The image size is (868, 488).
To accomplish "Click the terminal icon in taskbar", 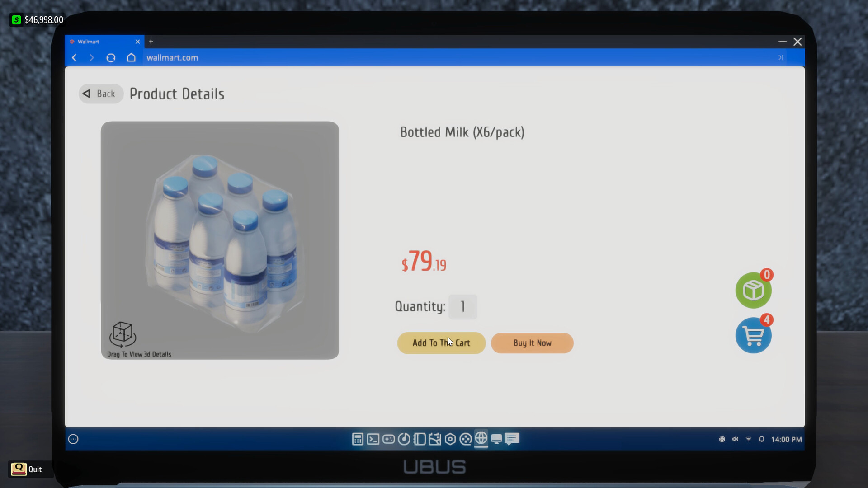I will [373, 439].
